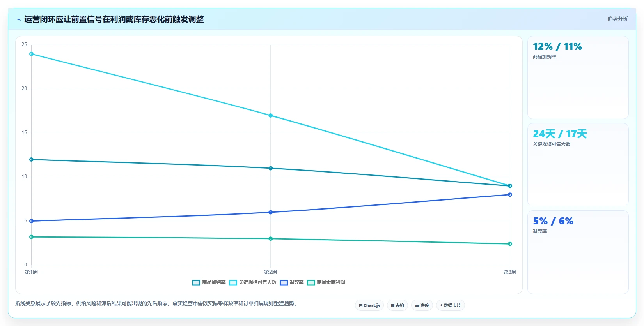This screenshot has height=326, width=644.
Task: Click the 24天 / 17天 card value
Action: [560, 134]
